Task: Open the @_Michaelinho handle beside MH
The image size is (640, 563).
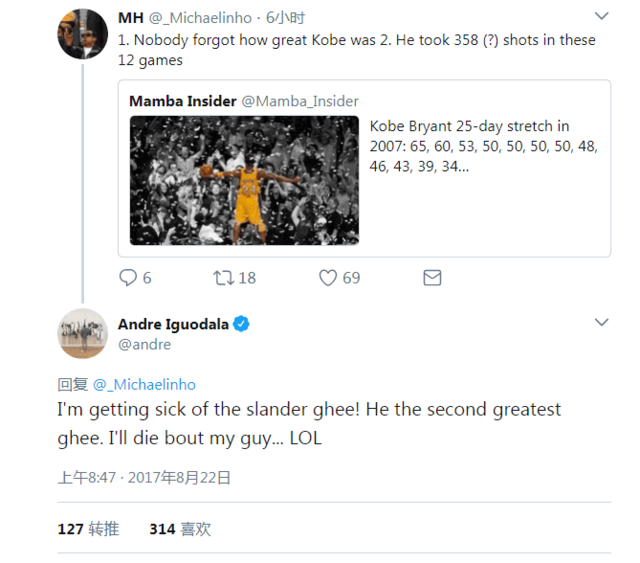Action: [200, 18]
